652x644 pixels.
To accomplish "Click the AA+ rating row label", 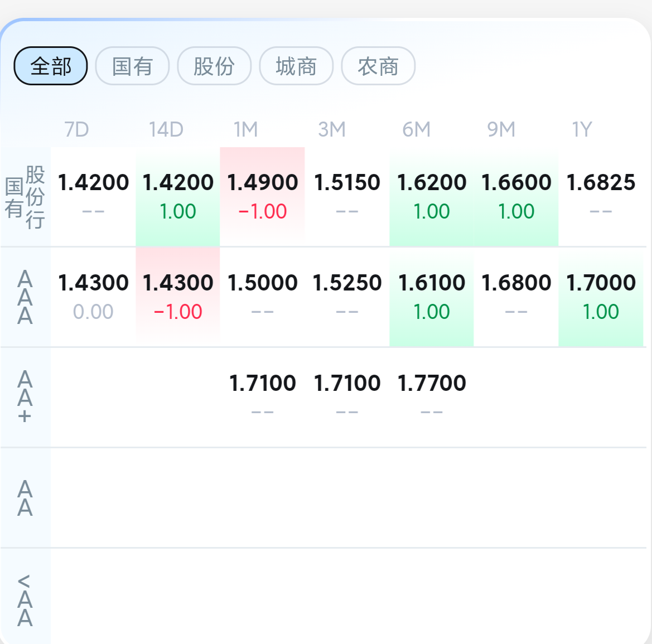I will pyautogui.click(x=25, y=397).
